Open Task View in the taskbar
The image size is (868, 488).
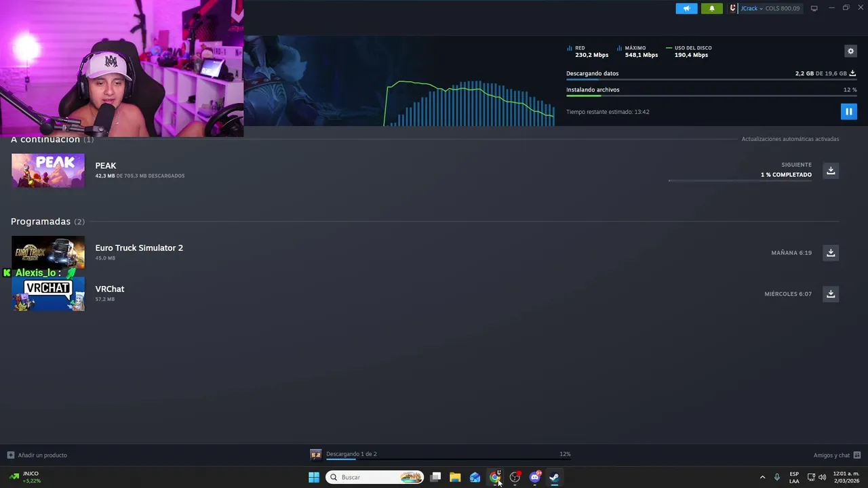click(435, 477)
